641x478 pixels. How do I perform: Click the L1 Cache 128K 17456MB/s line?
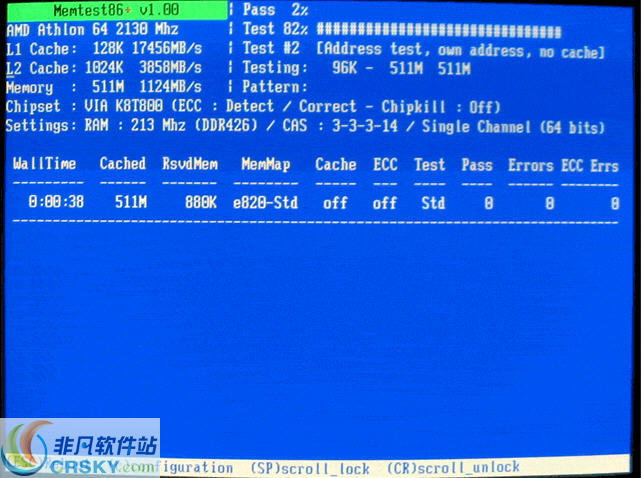104,49
